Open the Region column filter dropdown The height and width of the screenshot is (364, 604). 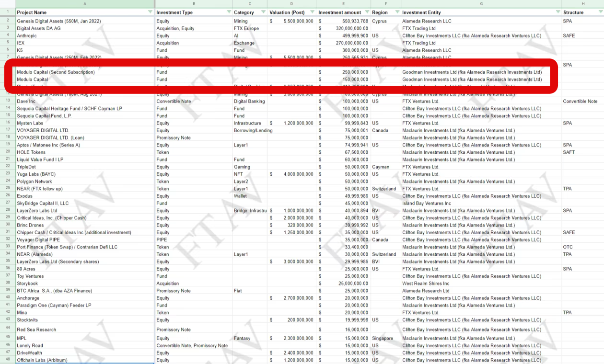[397, 12]
